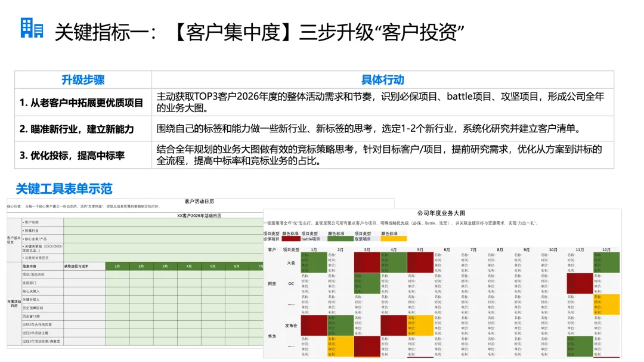The width and height of the screenshot is (644, 362).
Task: Select the '3. 优化投标，提高中标率' cell
Action: 83,155
